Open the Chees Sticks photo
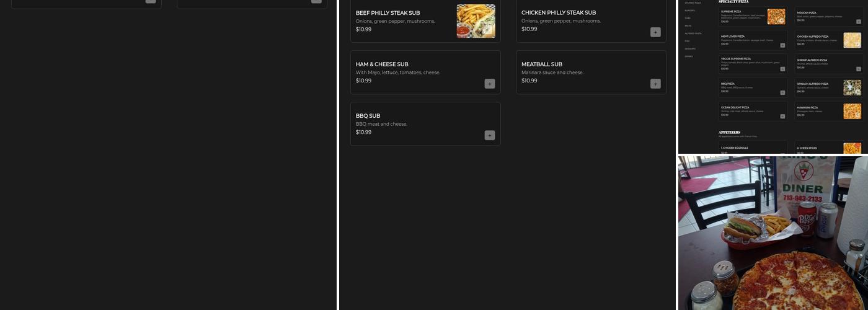Viewport: 868px width, 310px height. [852, 148]
